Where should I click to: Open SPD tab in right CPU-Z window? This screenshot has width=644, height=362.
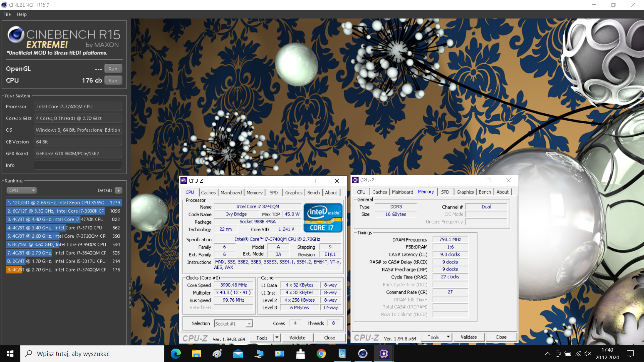pyautogui.click(x=445, y=192)
